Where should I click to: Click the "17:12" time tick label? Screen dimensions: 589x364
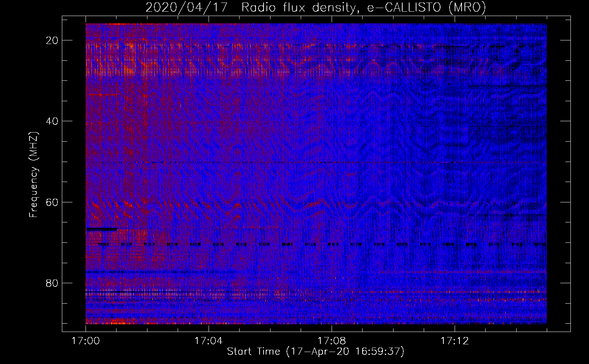455,341
